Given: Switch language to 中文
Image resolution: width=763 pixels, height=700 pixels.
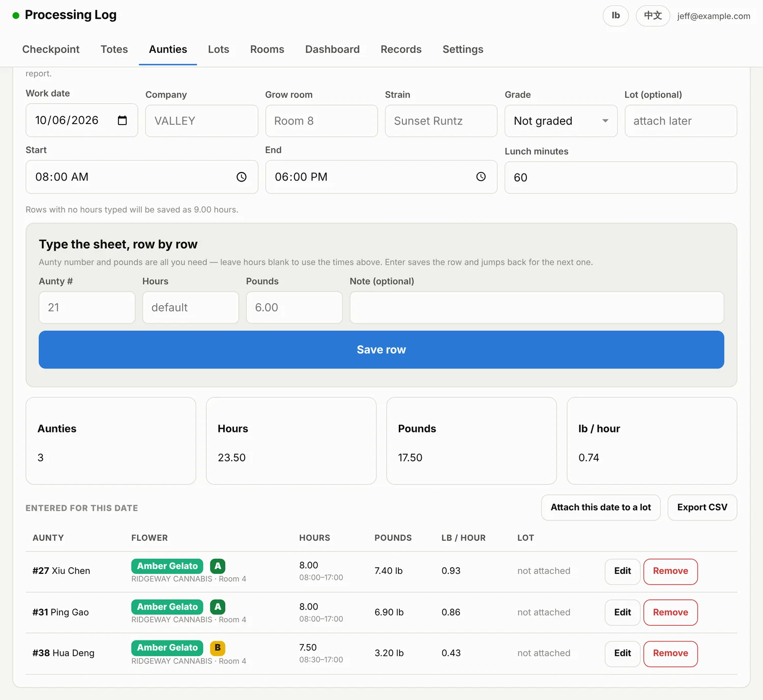Looking at the screenshot, I should coord(653,16).
